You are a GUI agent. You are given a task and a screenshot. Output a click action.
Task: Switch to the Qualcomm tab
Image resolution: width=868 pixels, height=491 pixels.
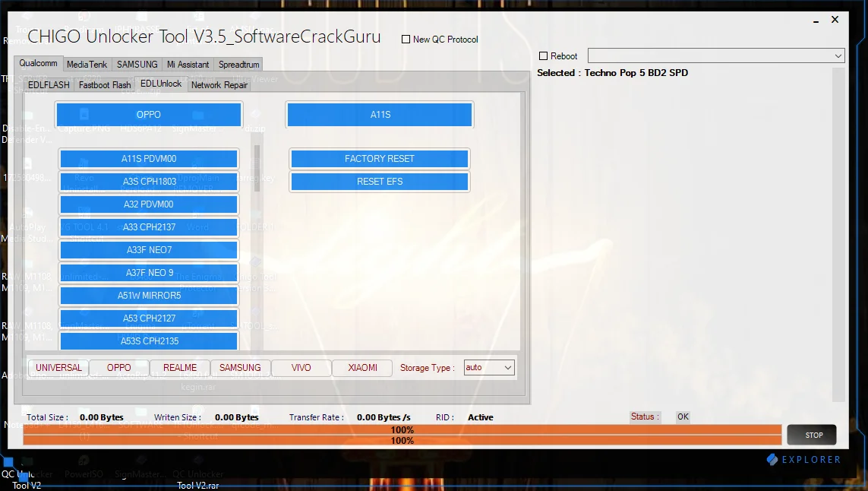[38, 63]
